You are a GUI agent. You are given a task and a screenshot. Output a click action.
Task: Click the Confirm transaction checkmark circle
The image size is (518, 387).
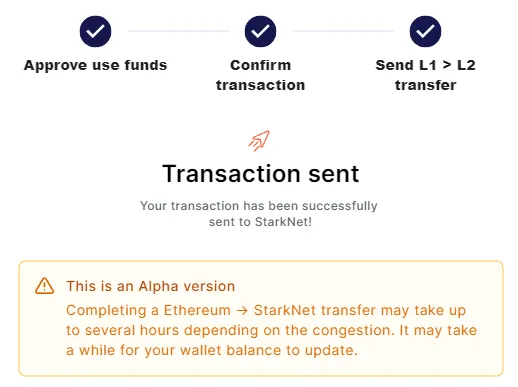(260, 31)
